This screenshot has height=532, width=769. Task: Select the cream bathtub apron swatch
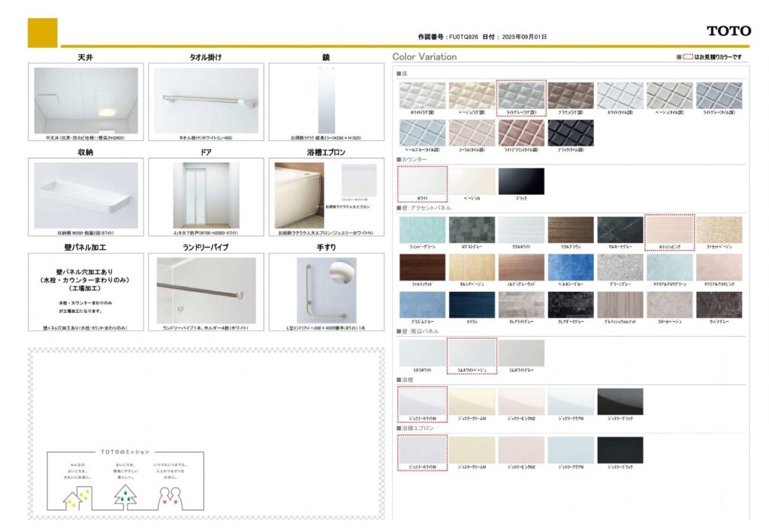point(472,449)
